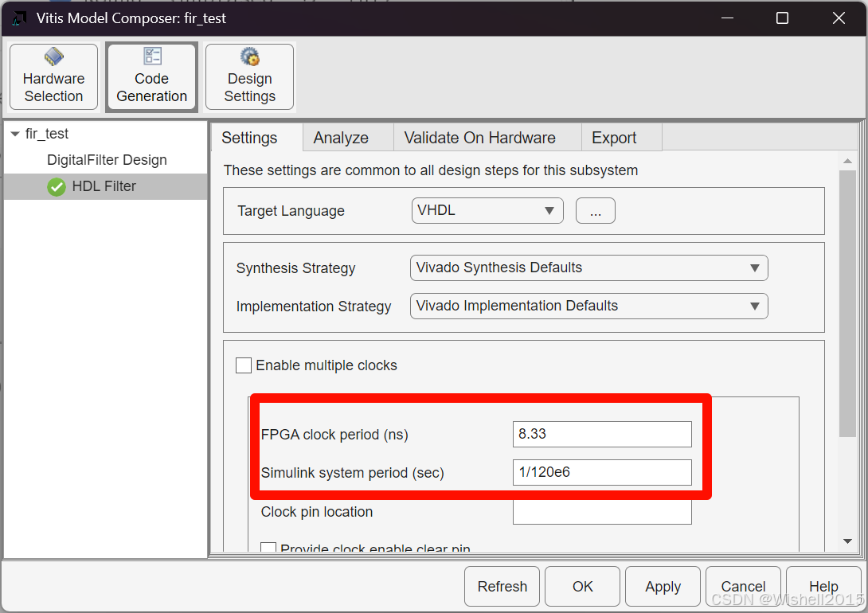
Task: Click the green checkmark beside HDL Filter
Action: coord(57,187)
